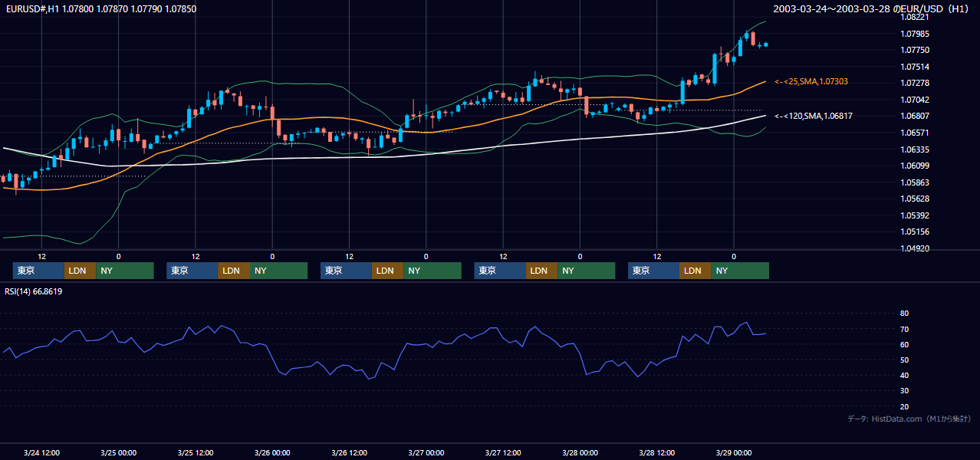Click the 3/24 12:00 date label
The height and width of the screenshot is (460, 980).
click(41, 452)
